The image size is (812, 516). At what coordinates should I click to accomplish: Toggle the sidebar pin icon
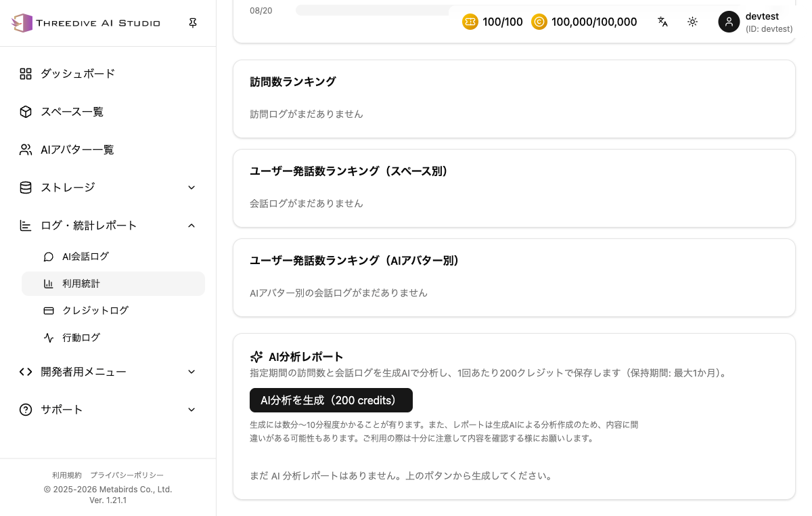(x=193, y=23)
